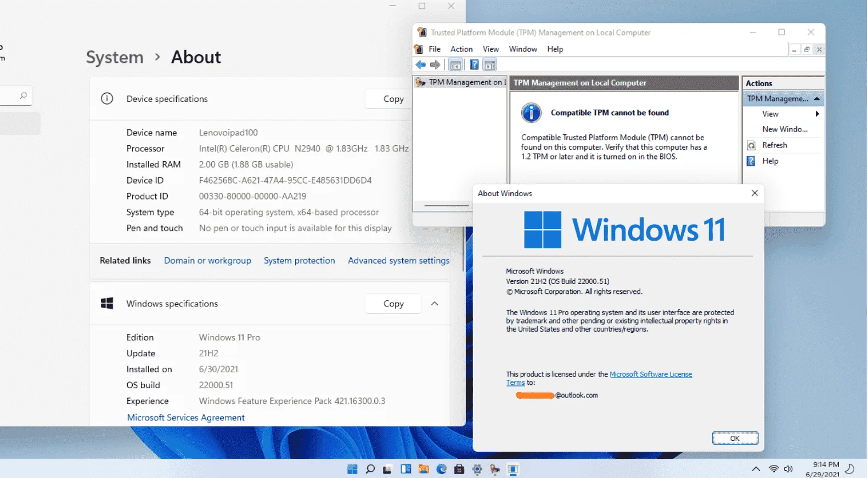
Task: Click the tree pane horizontal scrollbar
Action: pos(447,206)
